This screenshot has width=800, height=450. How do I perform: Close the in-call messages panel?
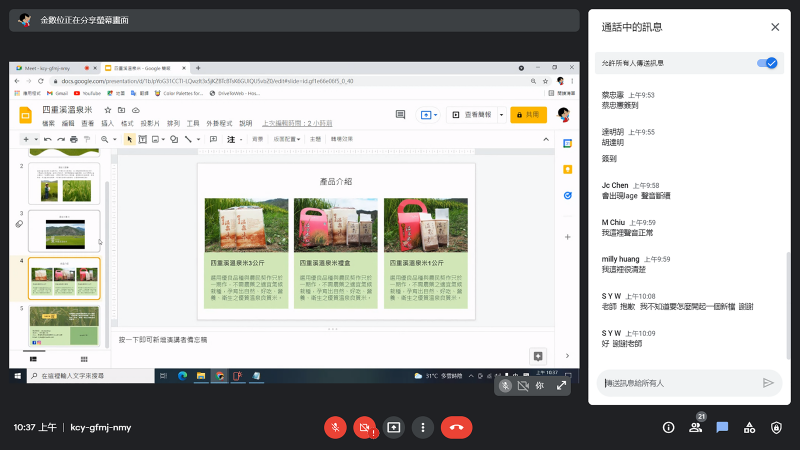775,27
